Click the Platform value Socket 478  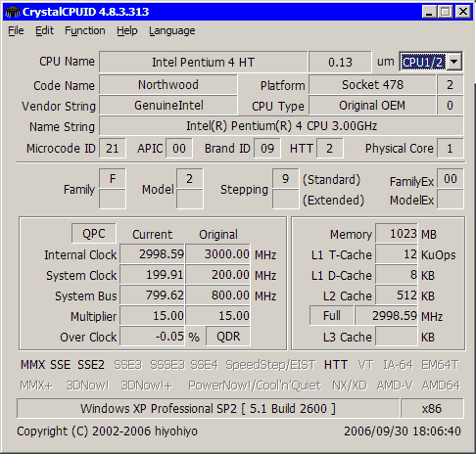[372, 85]
